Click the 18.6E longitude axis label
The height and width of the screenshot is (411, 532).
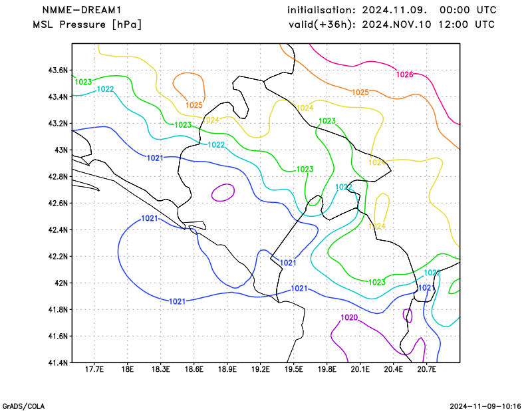(194, 369)
